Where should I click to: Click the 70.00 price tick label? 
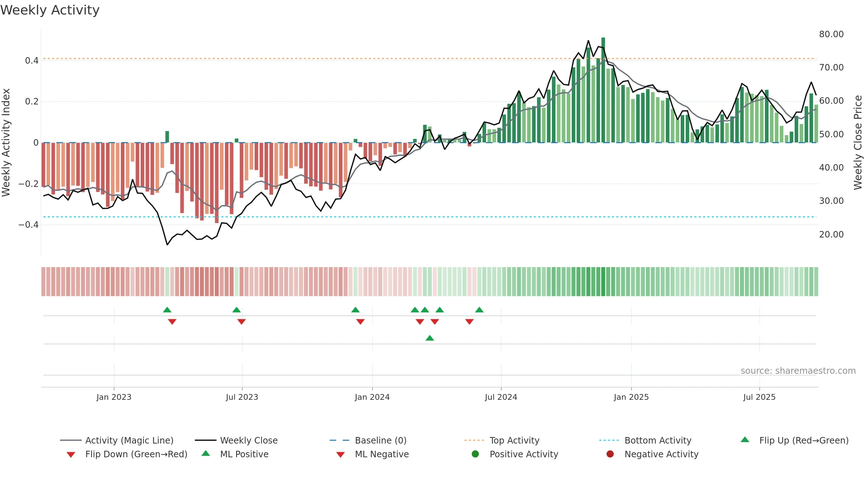pos(831,68)
